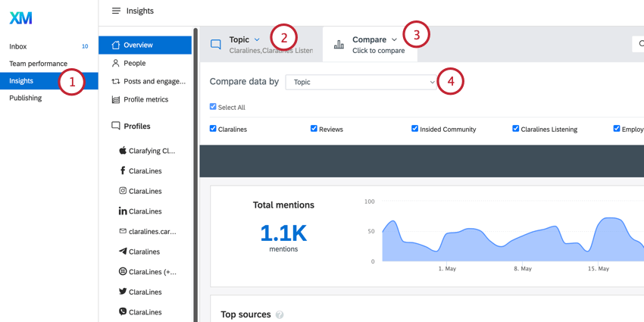Click the Total mentions heading
Viewport: 644px width, 322px height.
click(x=283, y=205)
